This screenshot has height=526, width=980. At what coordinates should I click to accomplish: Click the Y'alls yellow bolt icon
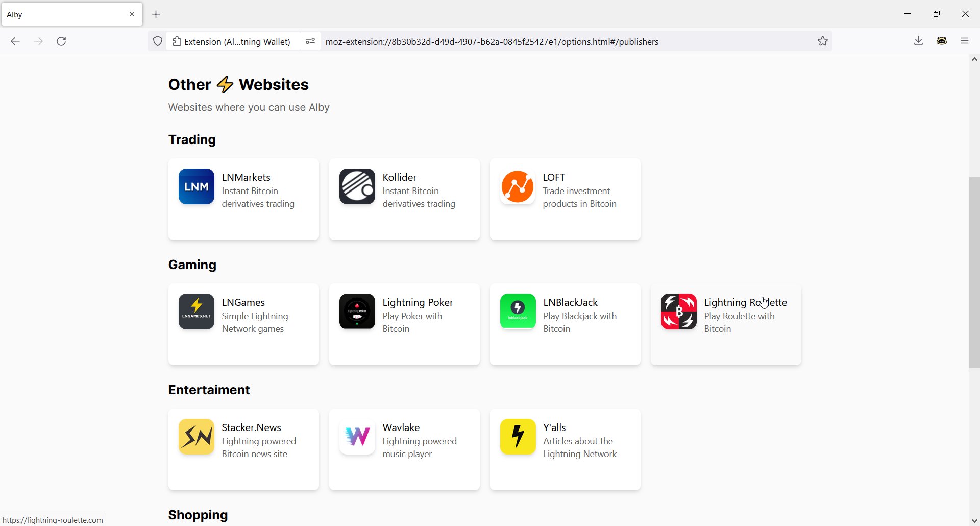pyautogui.click(x=518, y=437)
